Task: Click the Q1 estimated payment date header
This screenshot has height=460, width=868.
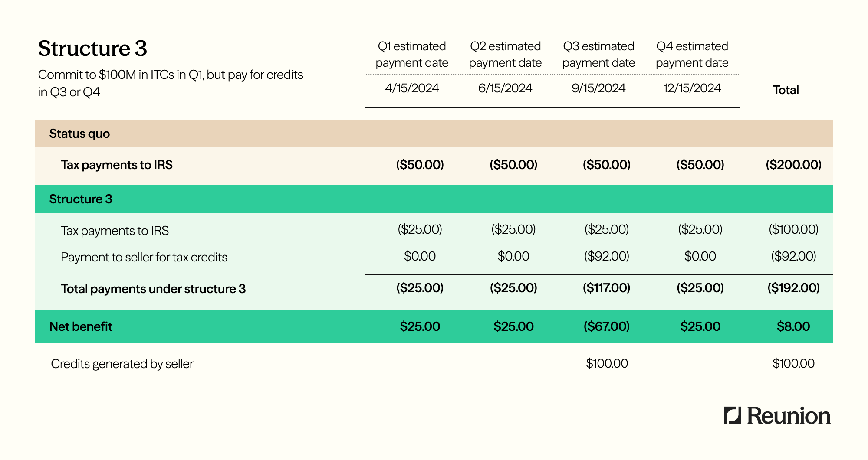Action: click(x=412, y=54)
